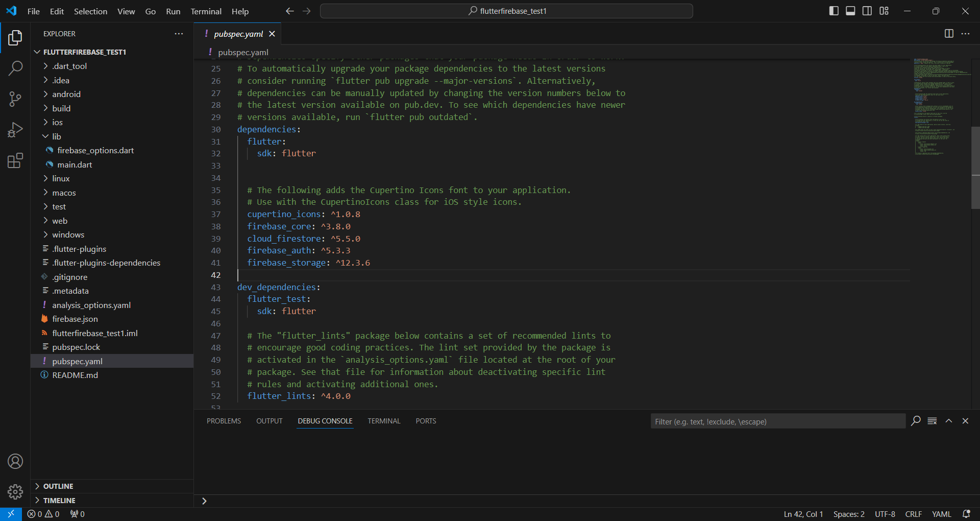
Task: Open Accounts menu in activity bar
Action: [x=15, y=461]
